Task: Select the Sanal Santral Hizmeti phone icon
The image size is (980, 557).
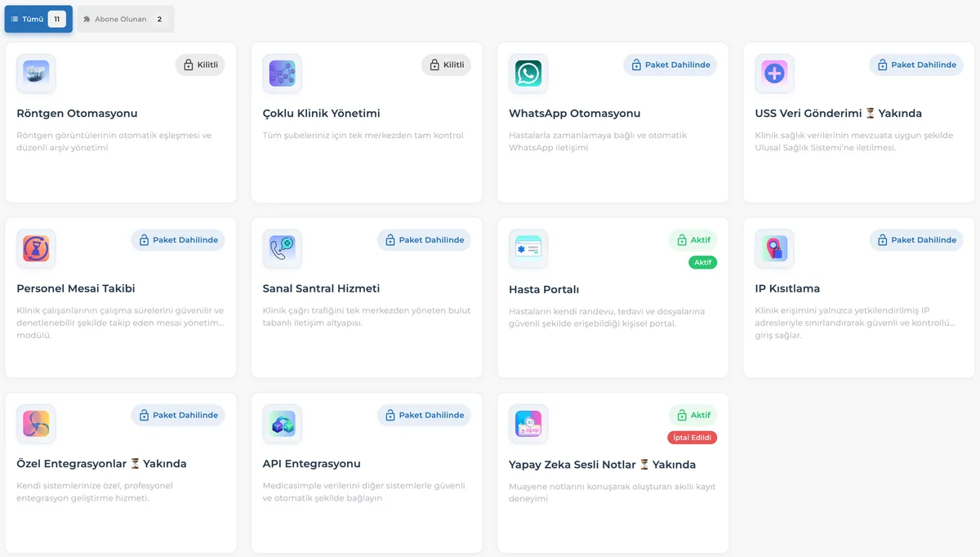Action: [x=282, y=248]
